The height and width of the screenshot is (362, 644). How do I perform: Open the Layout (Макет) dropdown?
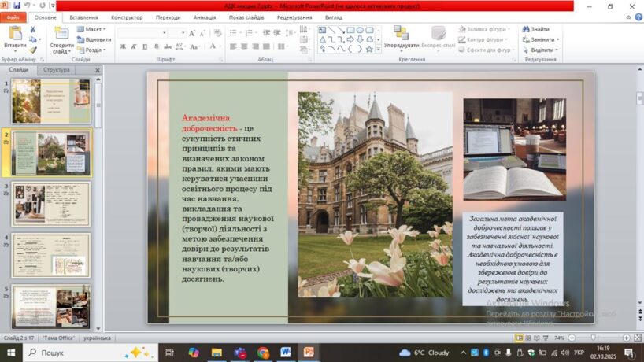click(92, 29)
